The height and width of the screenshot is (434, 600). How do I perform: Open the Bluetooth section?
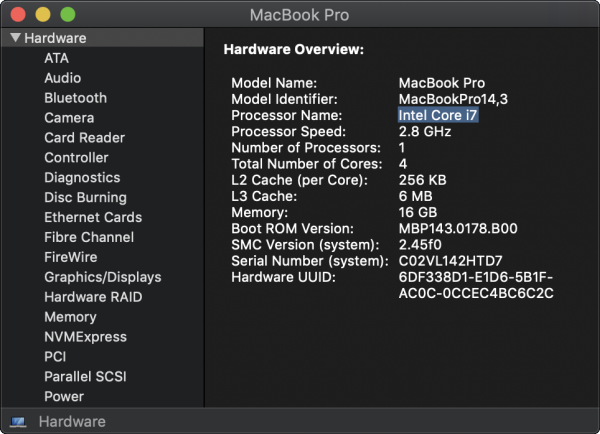click(x=75, y=98)
